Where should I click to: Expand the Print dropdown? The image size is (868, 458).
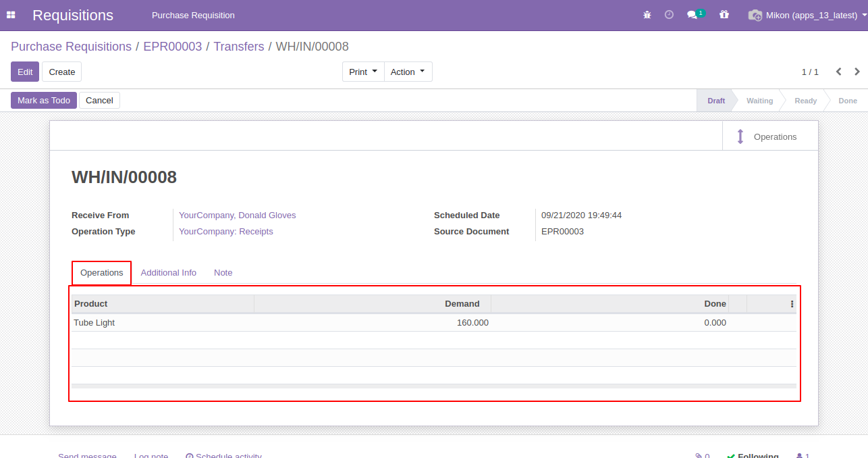pos(363,72)
